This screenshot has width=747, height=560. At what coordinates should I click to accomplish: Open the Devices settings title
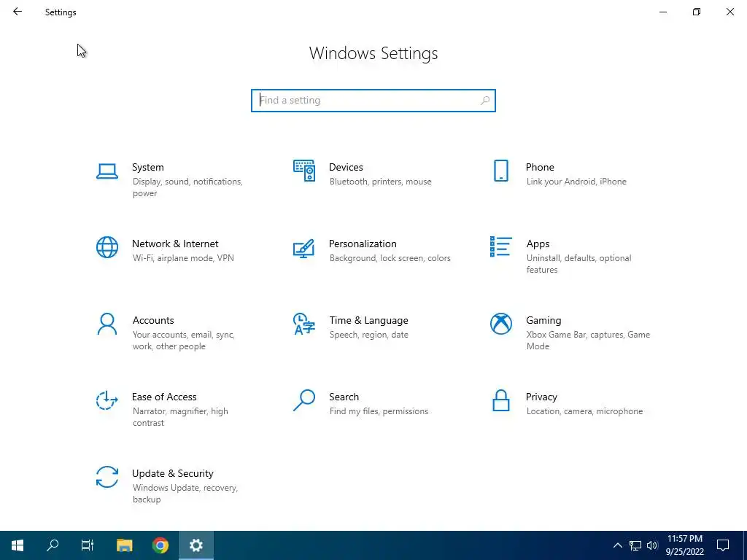coord(346,167)
